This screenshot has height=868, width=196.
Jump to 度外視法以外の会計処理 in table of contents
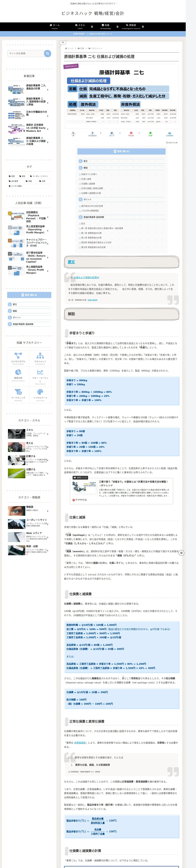(92, 206)
